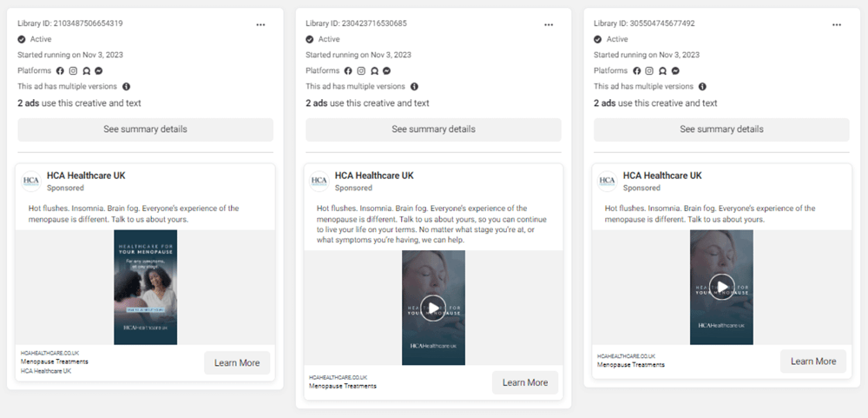Viewport: 868px width, 418px height.
Task: Click Instagram platform icon in ad 230423716530685
Action: pos(361,71)
